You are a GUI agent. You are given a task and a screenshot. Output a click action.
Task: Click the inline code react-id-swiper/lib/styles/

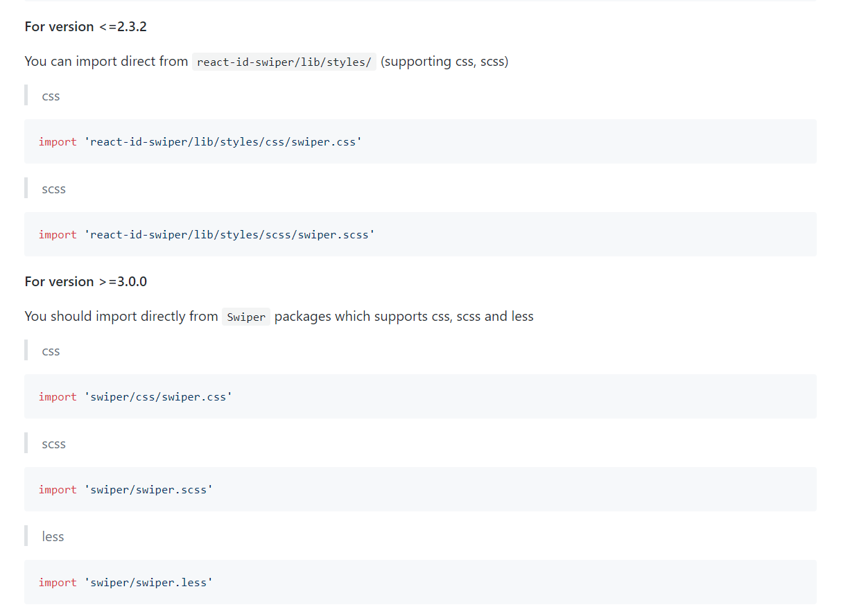284,62
